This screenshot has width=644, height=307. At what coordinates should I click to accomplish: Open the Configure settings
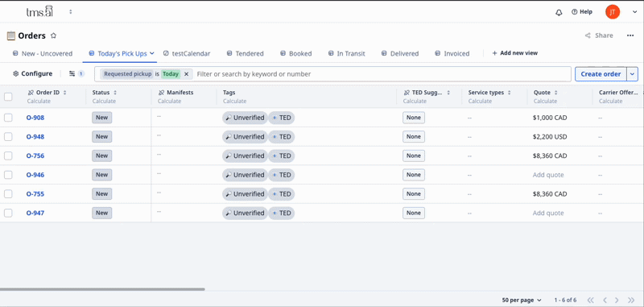(x=32, y=73)
